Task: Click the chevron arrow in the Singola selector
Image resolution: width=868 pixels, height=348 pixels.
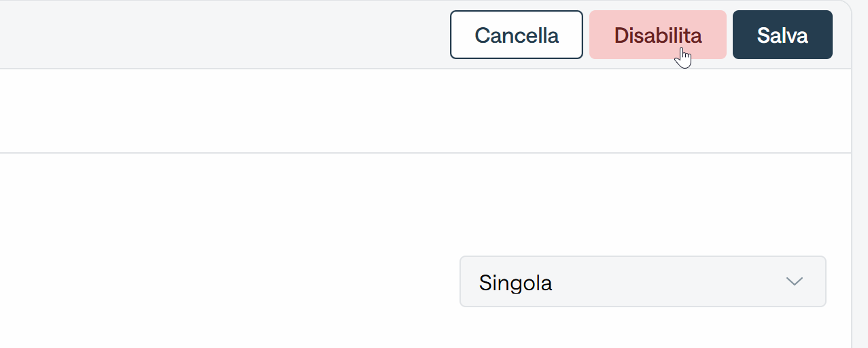Action: (795, 281)
